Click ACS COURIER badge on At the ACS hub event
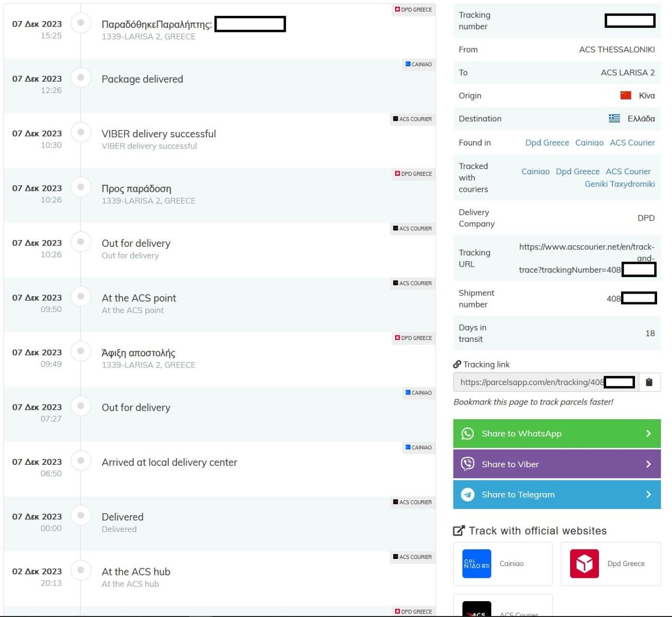The height and width of the screenshot is (617, 672). coord(412,557)
